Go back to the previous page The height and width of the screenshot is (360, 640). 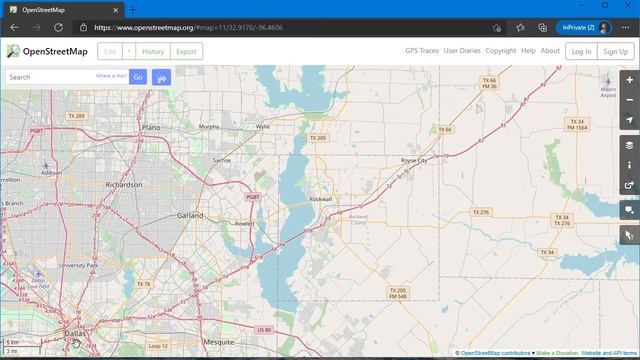[15, 28]
